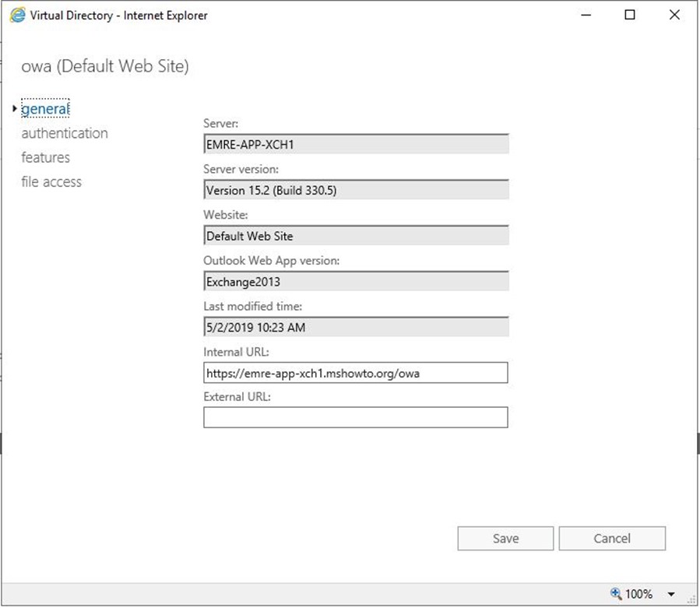Image resolution: width=700 pixels, height=608 pixels.
Task: Click the owa (Default Web Site) heading
Action: (x=105, y=66)
